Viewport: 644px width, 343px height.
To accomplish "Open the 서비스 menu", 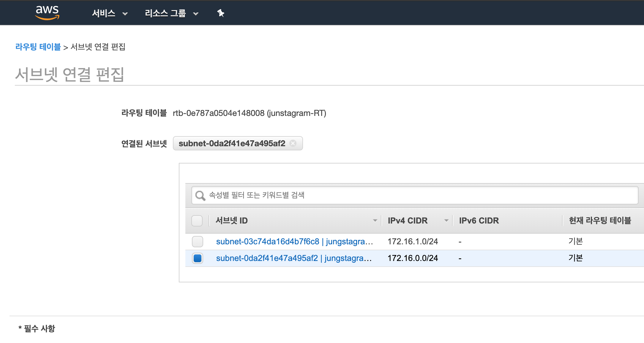I will click(104, 13).
